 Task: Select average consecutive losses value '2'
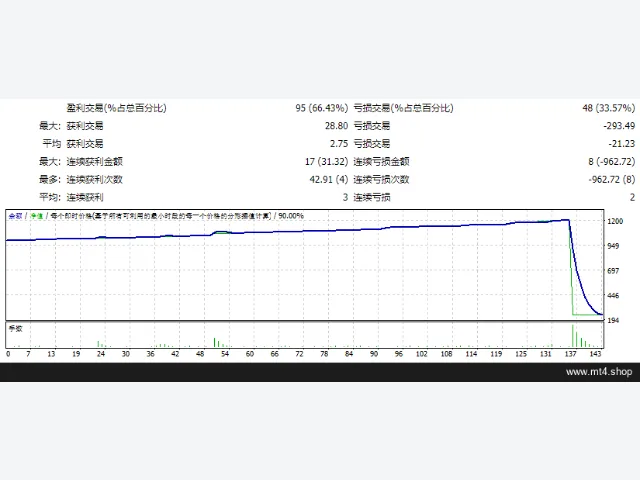tap(632, 198)
